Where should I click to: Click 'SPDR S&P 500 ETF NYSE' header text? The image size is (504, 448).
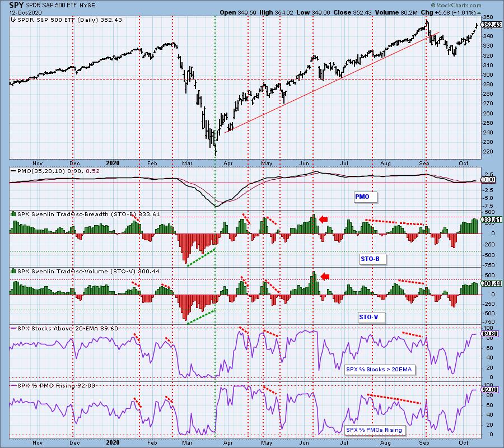[x=60, y=6]
